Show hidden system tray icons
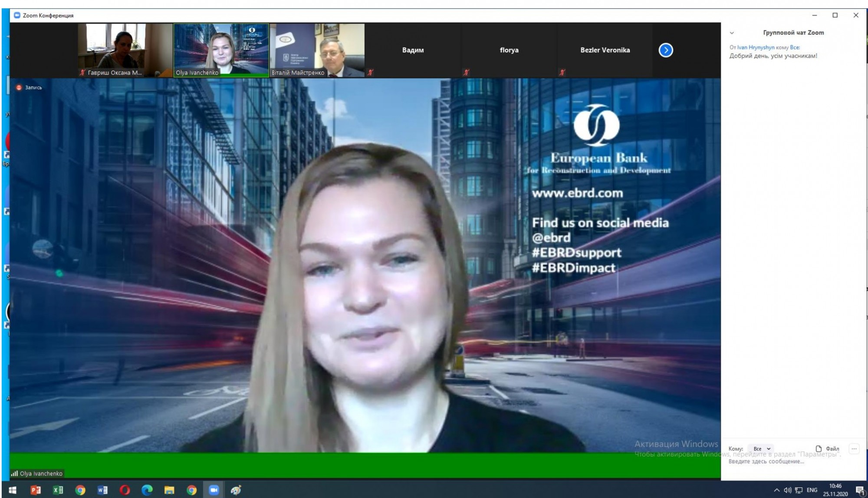The height and width of the screenshot is (498, 868). pos(776,490)
